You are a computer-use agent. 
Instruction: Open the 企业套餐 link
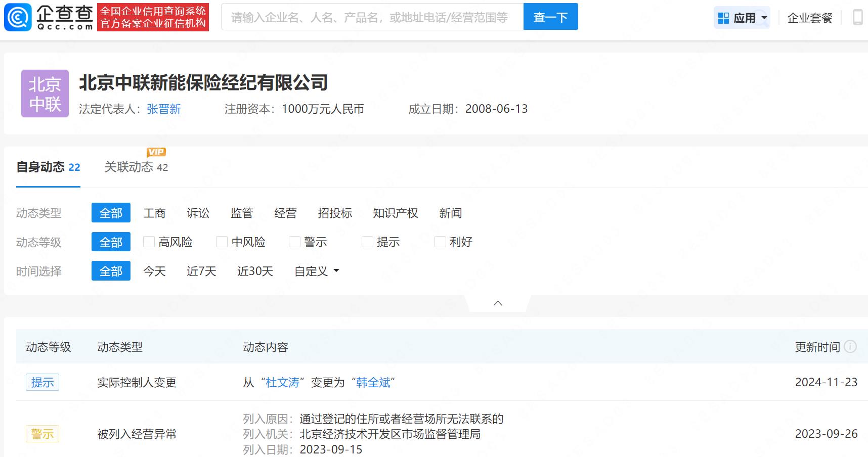[x=810, y=18]
